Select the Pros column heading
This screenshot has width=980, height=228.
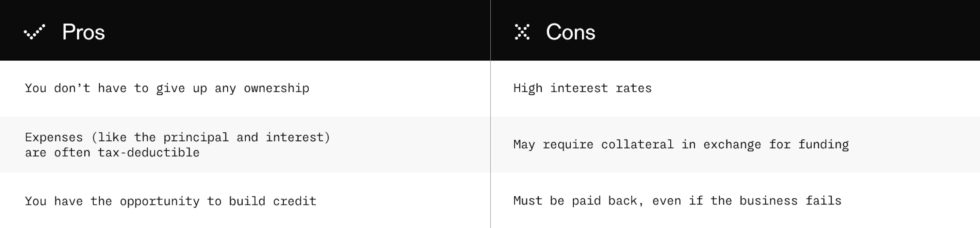[x=83, y=32]
